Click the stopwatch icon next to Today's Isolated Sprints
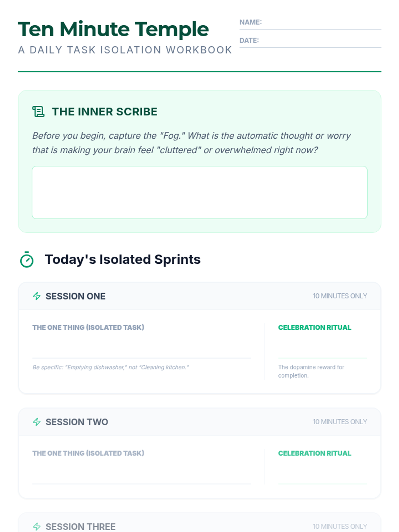Screen dimensions: 399x532 27,260
